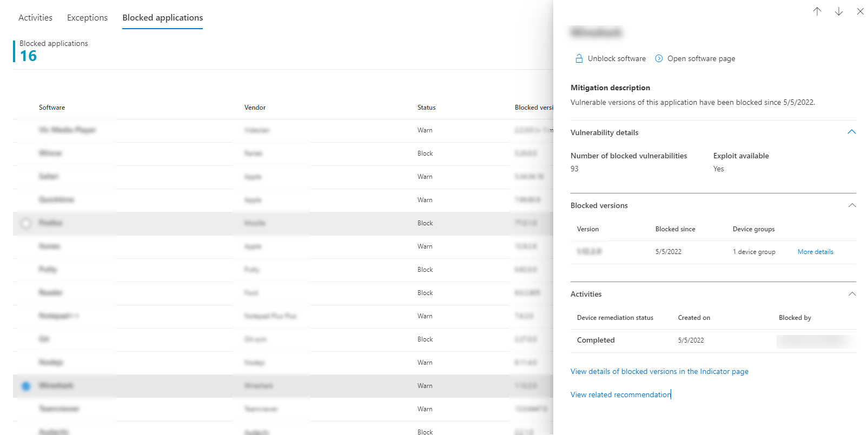
Task: Click the '1 device group' cell
Action: (x=754, y=252)
